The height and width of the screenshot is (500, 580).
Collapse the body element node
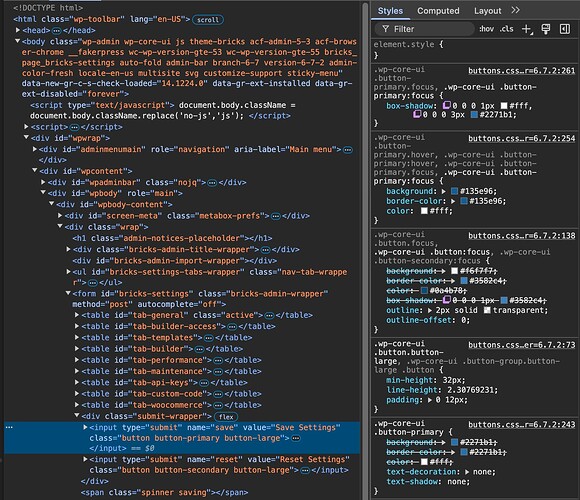17,41
